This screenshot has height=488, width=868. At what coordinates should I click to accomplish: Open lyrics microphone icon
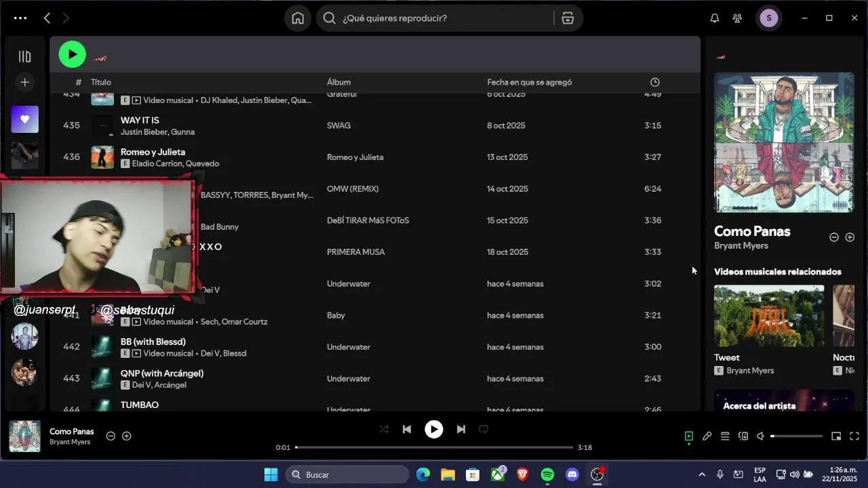click(707, 436)
